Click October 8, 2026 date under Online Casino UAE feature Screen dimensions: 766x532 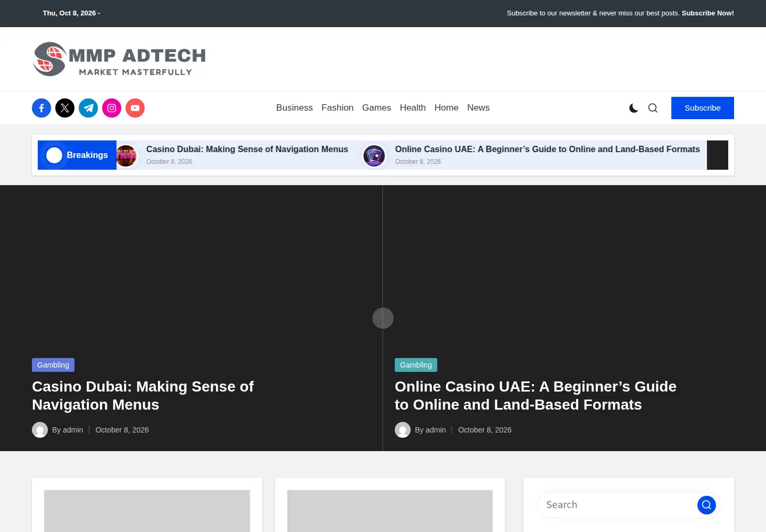pyautogui.click(x=485, y=430)
